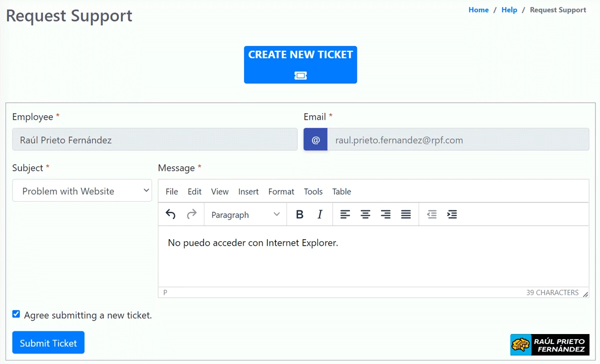The width and height of the screenshot is (600, 364).
Task: Open the File menu in editor
Action: pyautogui.click(x=171, y=191)
